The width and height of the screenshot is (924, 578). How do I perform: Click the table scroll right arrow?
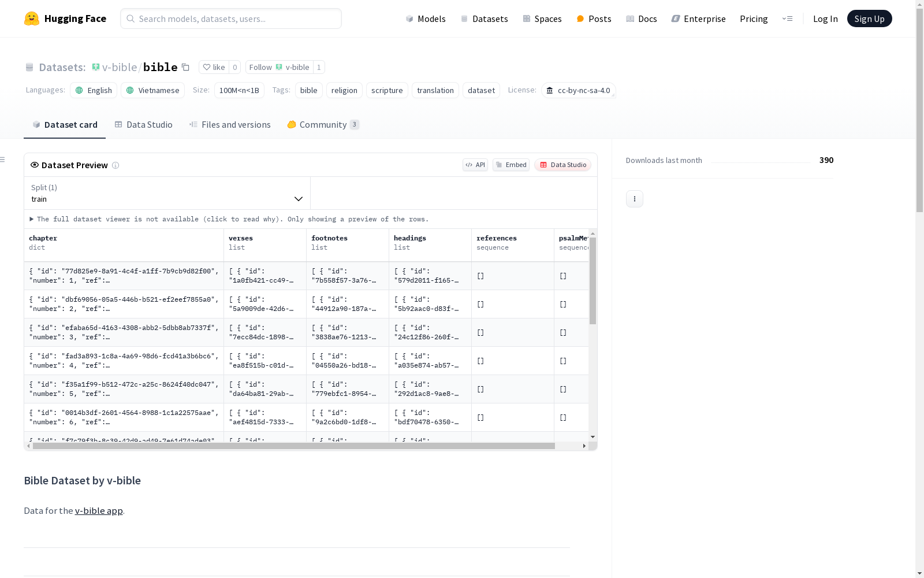(x=584, y=446)
